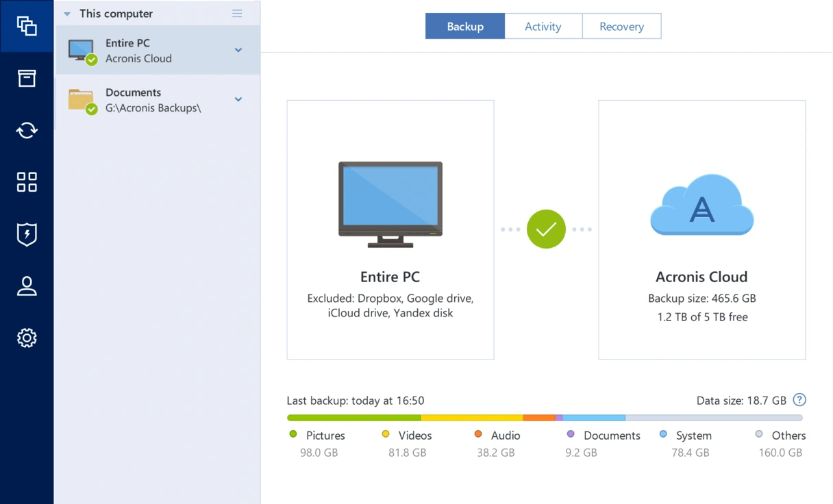Click the backup list menu icon
The image size is (833, 504).
237,14
